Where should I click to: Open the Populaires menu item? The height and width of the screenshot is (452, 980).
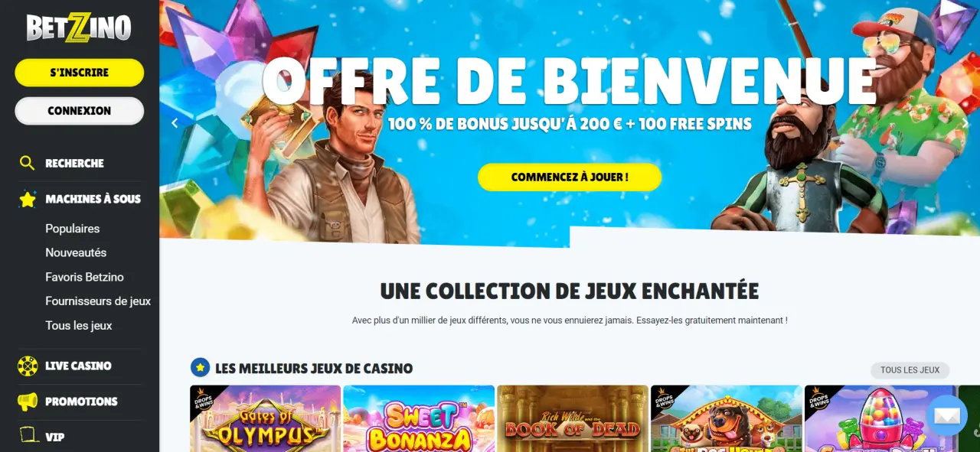pyautogui.click(x=73, y=229)
